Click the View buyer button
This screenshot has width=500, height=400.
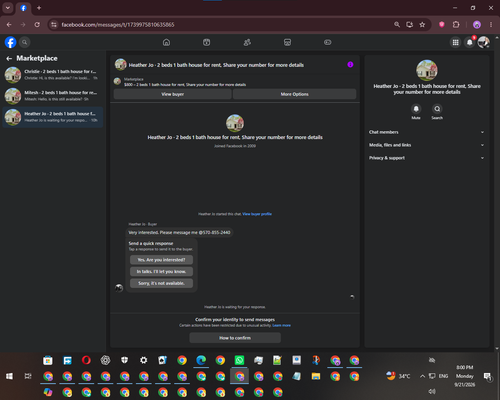[x=172, y=94]
